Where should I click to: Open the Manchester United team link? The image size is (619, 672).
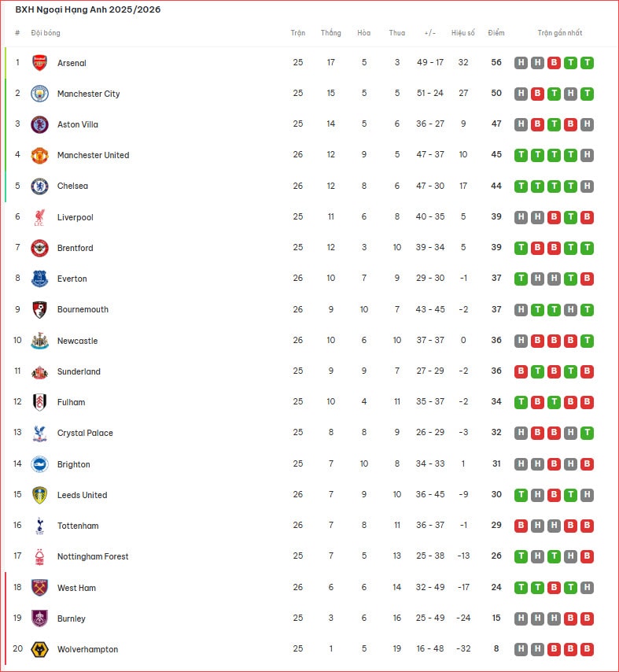pos(93,155)
